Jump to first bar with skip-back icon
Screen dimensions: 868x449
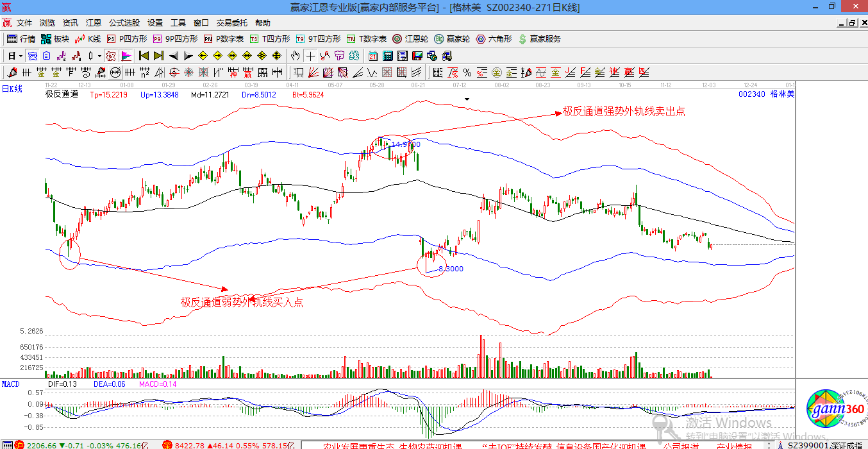click(x=144, y=56)
